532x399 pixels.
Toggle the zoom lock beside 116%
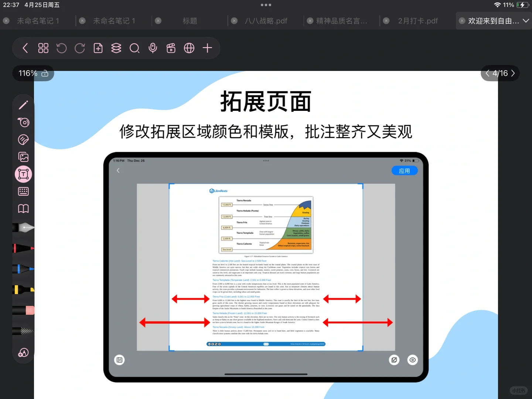(x=45, y=73)
